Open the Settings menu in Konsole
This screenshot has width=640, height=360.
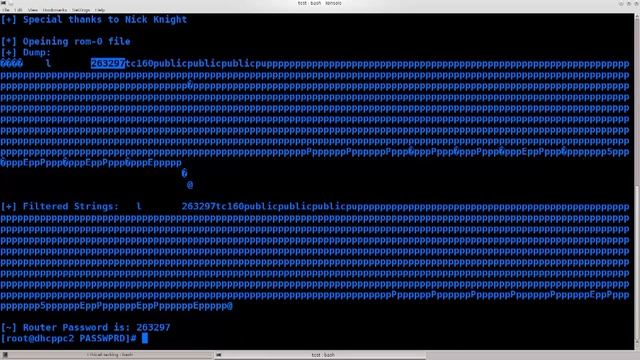coord(81,10)
